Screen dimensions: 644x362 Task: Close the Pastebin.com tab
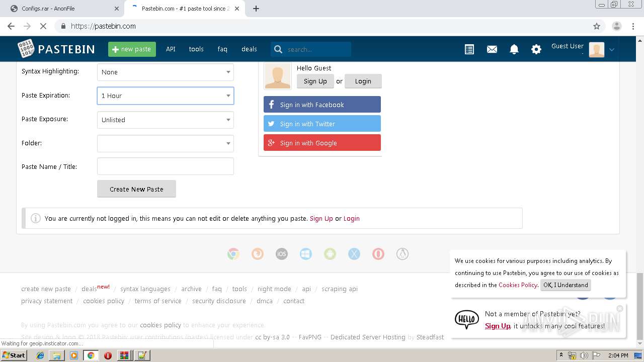click(237, 9)
